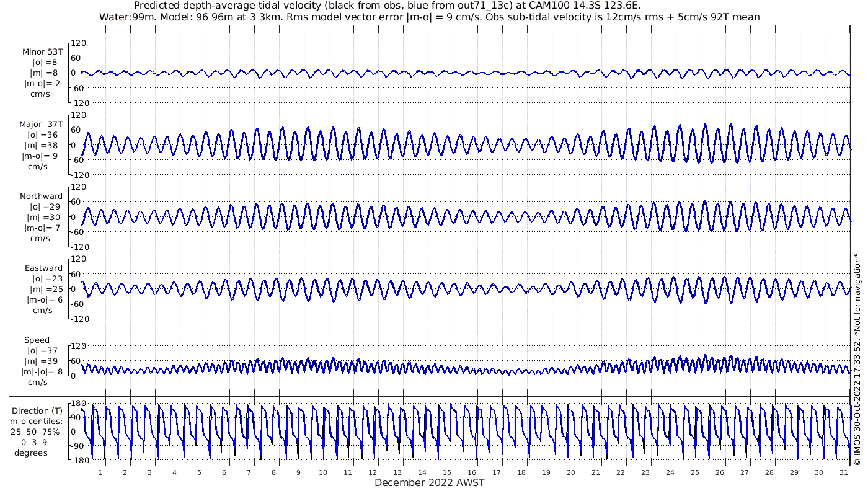
Task: Click the "|m| =39" value under Speed
Action: coord(42,361)
